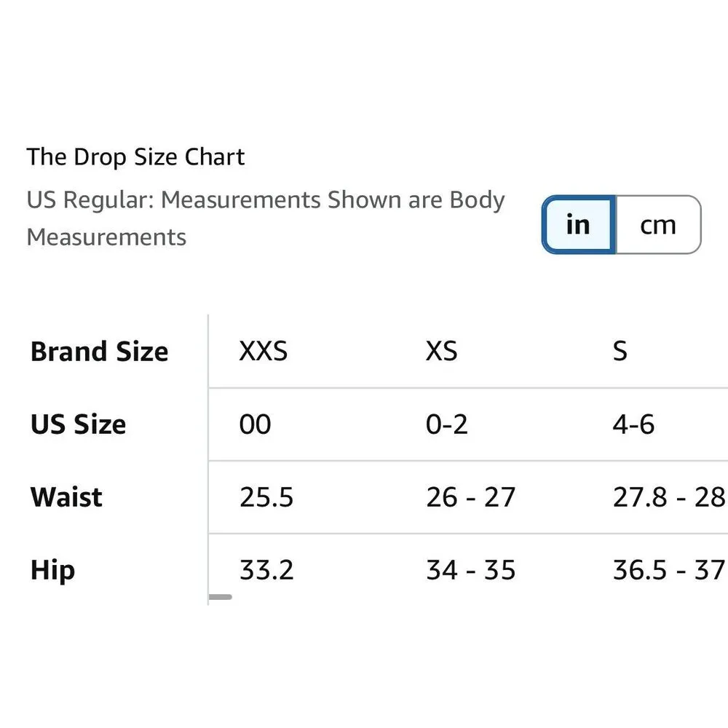
Task: Select the 0-2 US size cell
Action: pyautogui.click(x=447, y=424)
